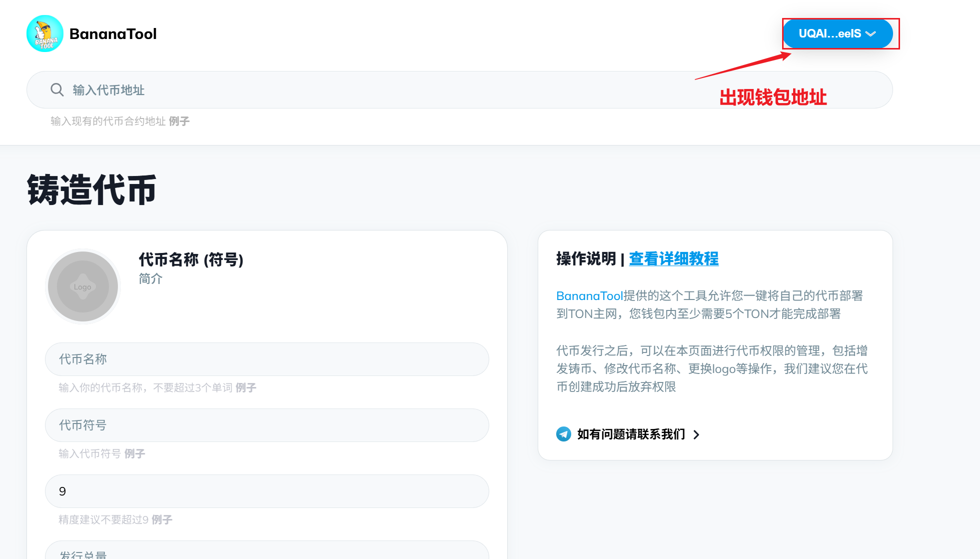Screen dimensions: 980x559
Task: Click the blue BananaTool link in instructions
Action: (589, 295)
